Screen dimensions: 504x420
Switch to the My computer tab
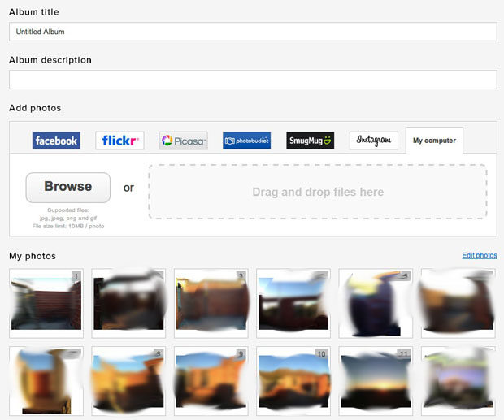pos(434,141)
